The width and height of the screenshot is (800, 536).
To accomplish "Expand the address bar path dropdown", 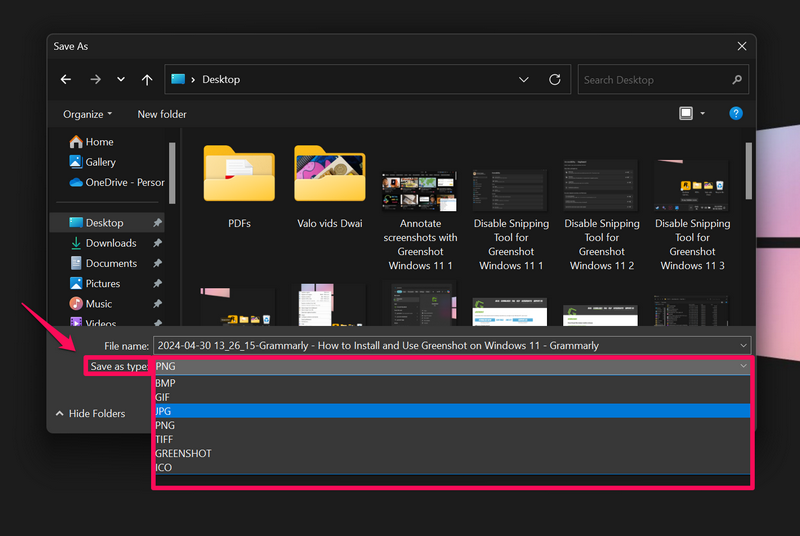I will click(524, 80).
